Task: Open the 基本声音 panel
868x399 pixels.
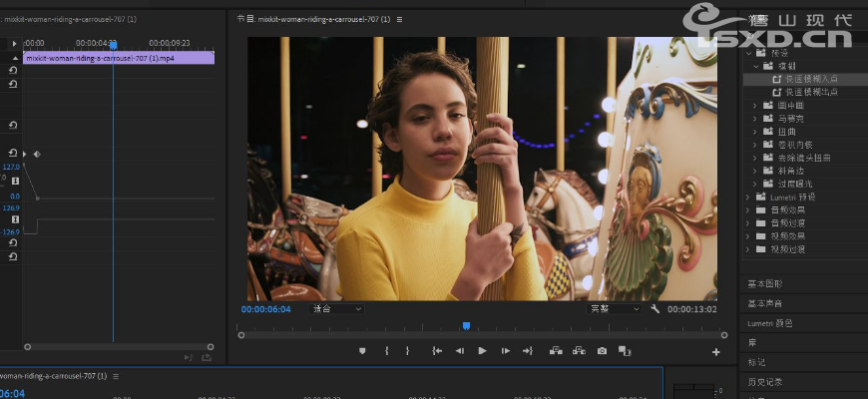Action: click(x=765, y=304)
